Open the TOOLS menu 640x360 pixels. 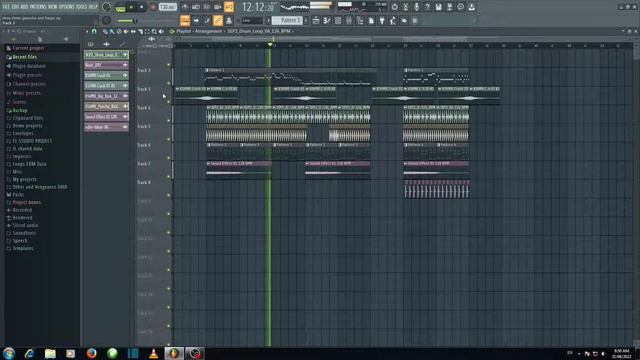82,7
